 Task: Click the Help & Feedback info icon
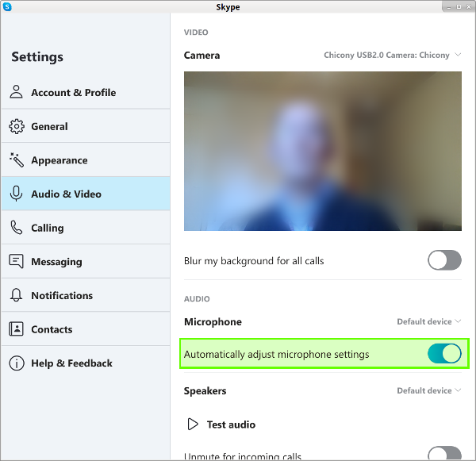click(x=16, y=363)
